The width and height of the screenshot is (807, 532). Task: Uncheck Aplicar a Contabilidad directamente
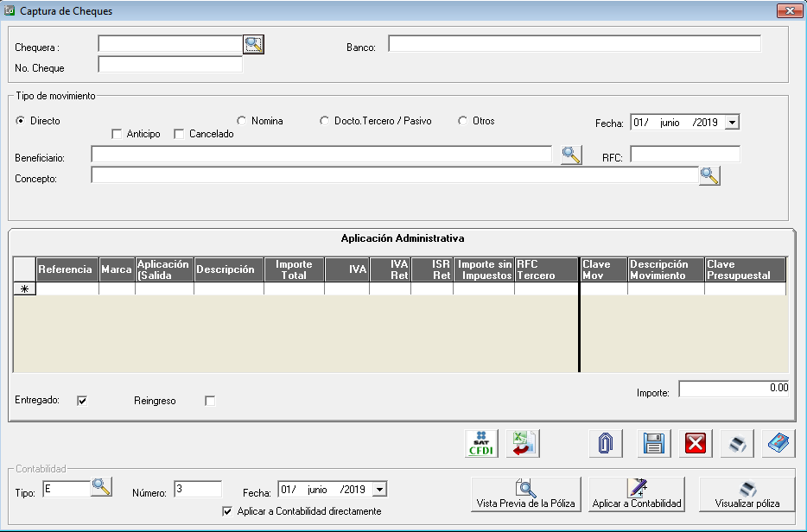(228, 511)
